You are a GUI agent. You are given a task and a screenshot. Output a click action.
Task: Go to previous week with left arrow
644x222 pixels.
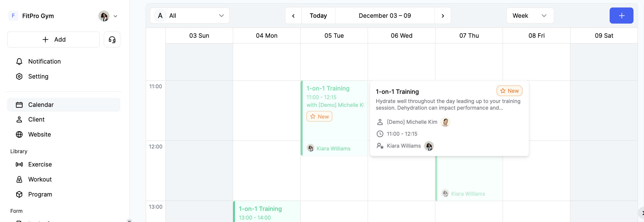(293, 16)
